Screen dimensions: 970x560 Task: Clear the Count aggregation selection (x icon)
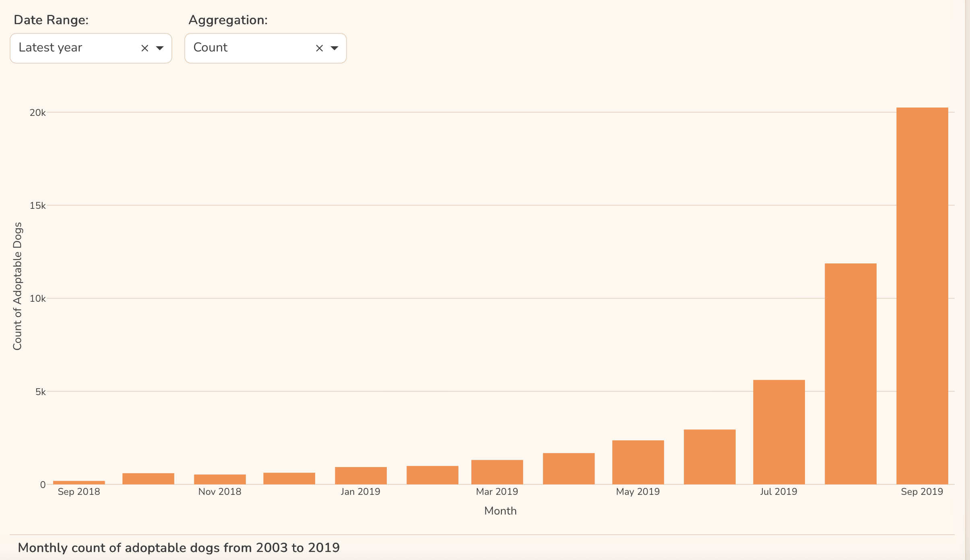[x=320, y=48]
